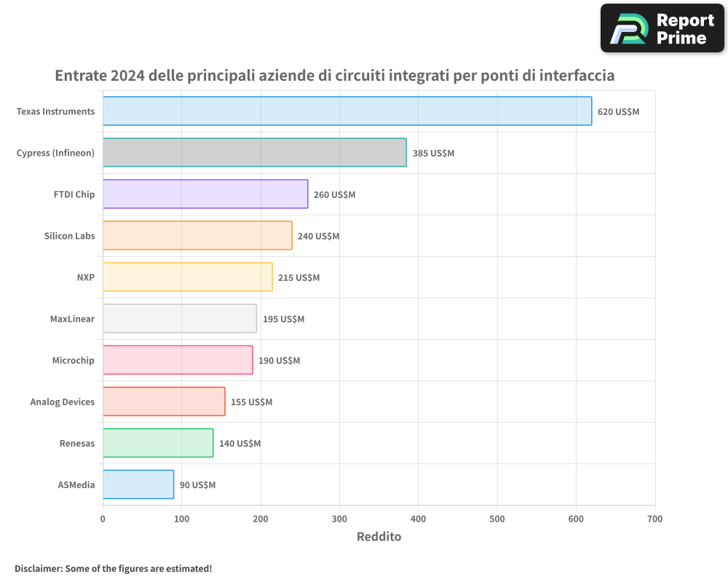Click the 385 US$M value label

coord(433,154)
